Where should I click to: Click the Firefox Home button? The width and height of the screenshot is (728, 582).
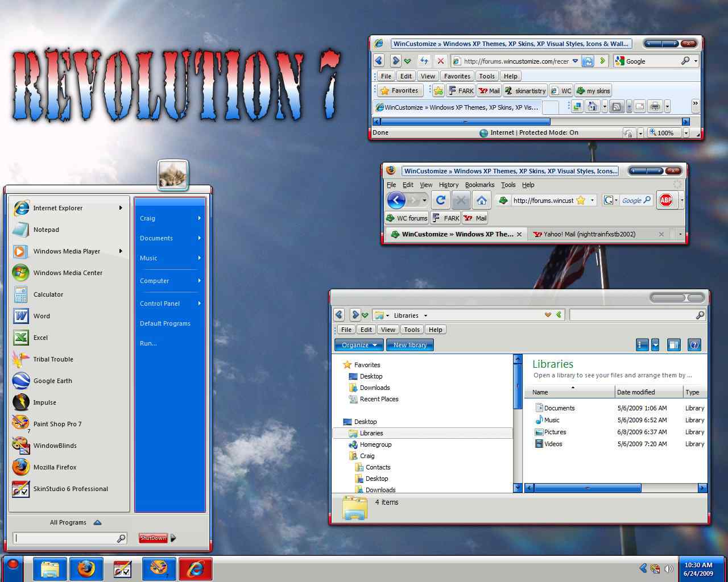click(x=481, y=200)
